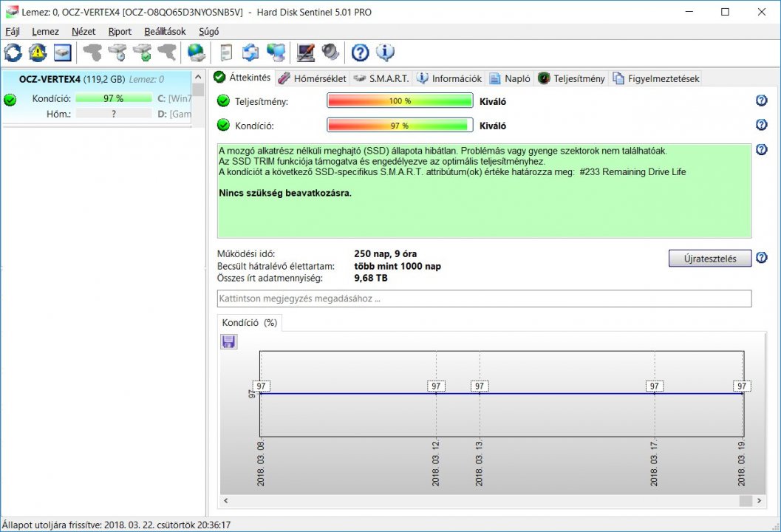Click the status bar 'Állapot utoljára frissítve' text
The height and width of the screenshot is (532, 781).
coord(116,525)
